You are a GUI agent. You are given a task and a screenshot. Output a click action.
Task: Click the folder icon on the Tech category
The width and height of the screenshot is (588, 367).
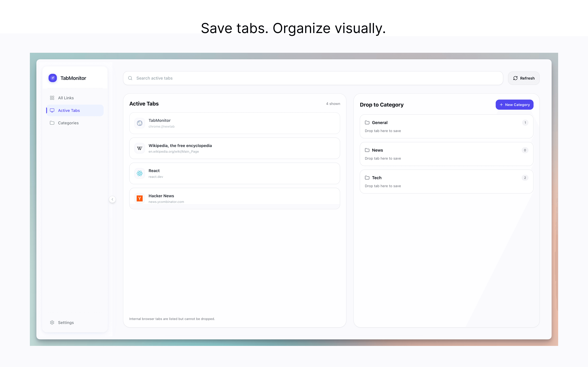367,178
